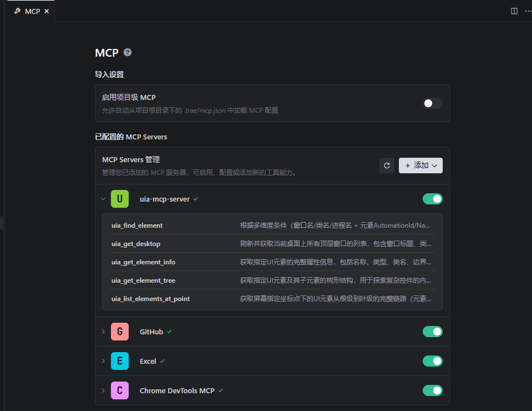Image resolution: width=532 pixels, height=411 pixels.
Task: Click the uia_get_desktop tool row
Action: coord(272,244)
